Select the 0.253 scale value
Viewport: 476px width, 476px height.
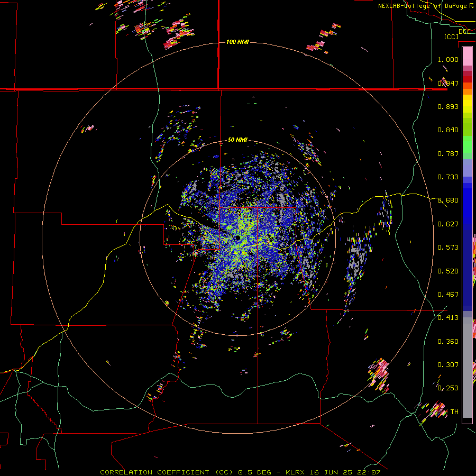pos(448,388)
